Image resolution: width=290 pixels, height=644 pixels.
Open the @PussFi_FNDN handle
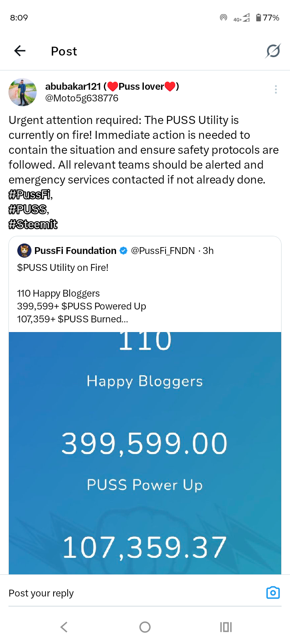[163, 251]
